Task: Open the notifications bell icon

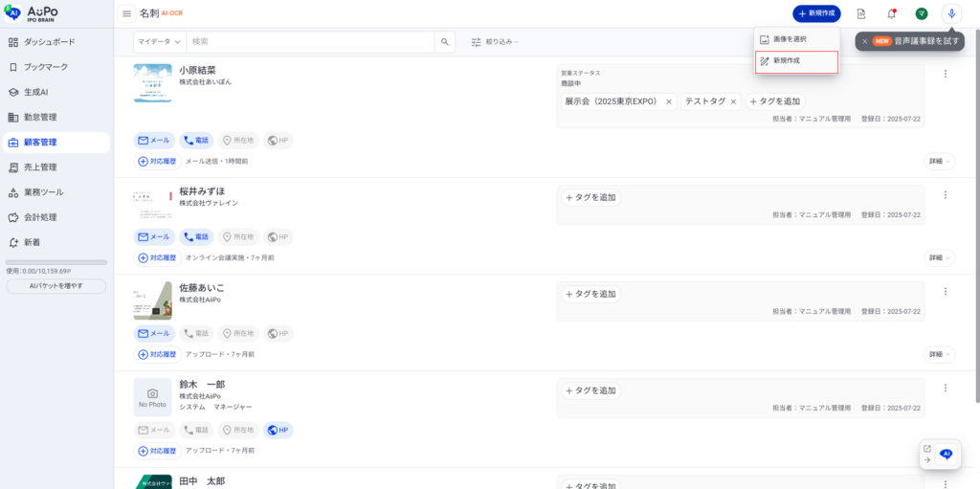Action: tap(891, 13)
